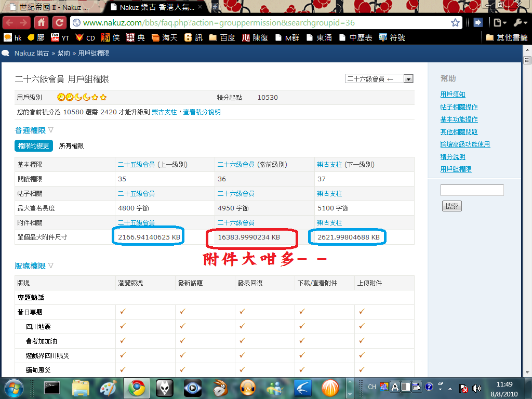Open the orange headphones taskbar icon
This screenshot has height=399, width=532.
(248, 388)
